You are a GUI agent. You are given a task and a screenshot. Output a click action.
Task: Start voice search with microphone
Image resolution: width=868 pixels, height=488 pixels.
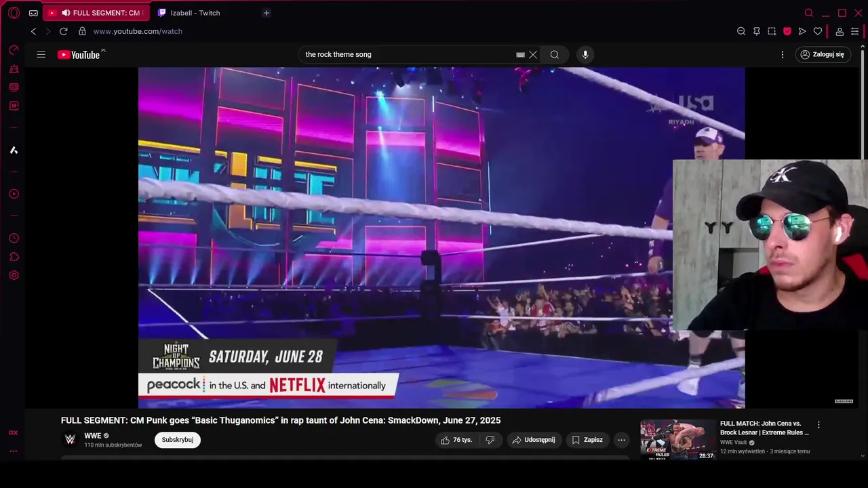pyautogui.click(x=585, y=54)
